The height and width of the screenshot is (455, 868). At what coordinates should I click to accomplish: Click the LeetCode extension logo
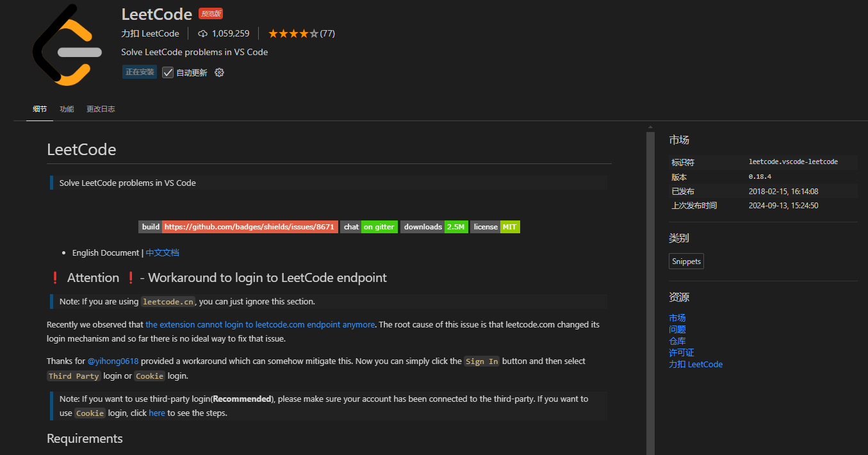coord(67,45)
